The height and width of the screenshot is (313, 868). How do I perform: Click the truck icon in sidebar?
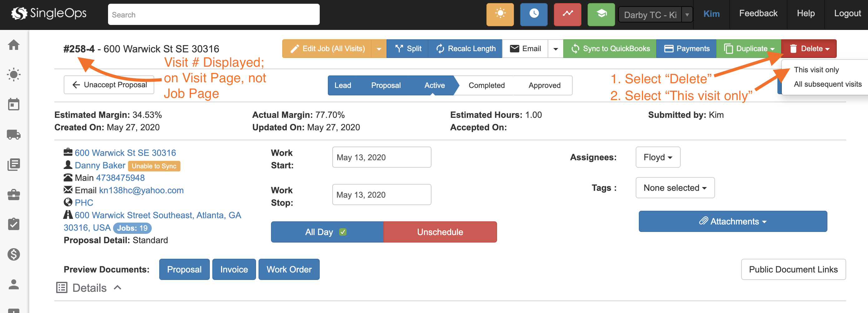click(x=14, y=135)
